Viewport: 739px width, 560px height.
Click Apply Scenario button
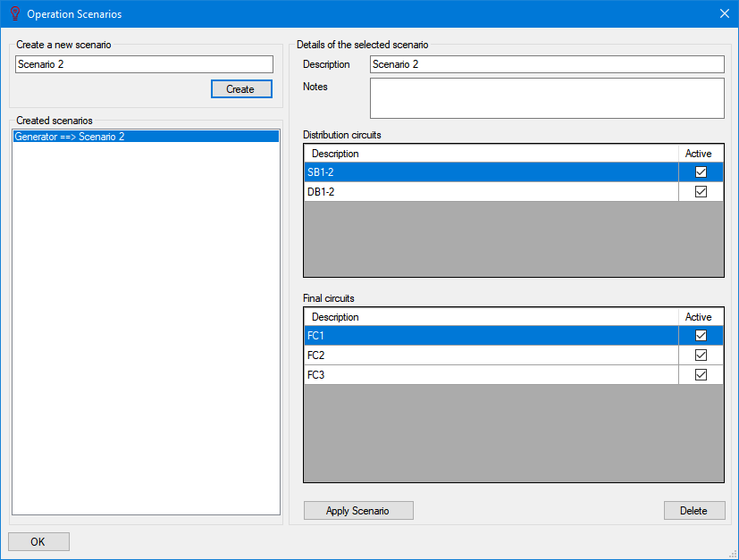pos(358,511)
